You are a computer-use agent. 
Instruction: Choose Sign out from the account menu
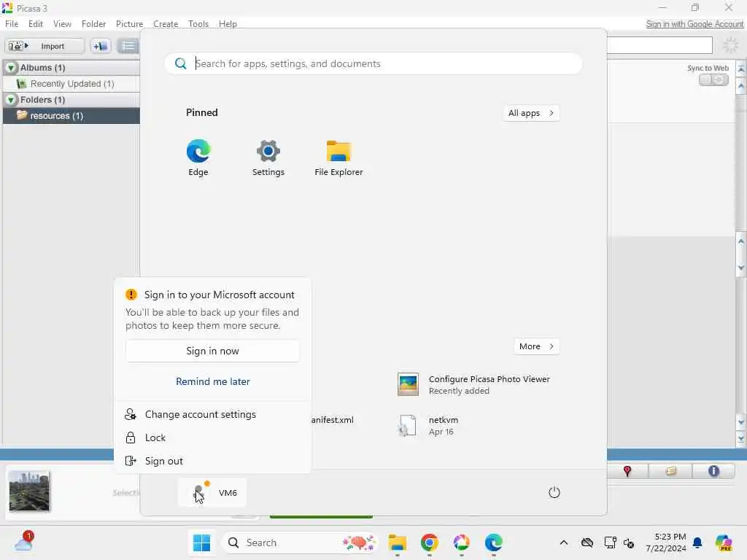(212, 461)
